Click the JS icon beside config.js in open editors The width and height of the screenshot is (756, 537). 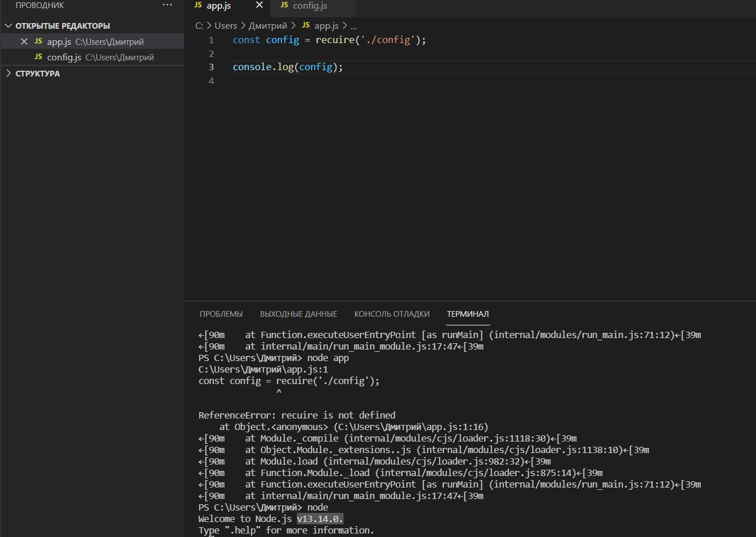coord(39,57)
